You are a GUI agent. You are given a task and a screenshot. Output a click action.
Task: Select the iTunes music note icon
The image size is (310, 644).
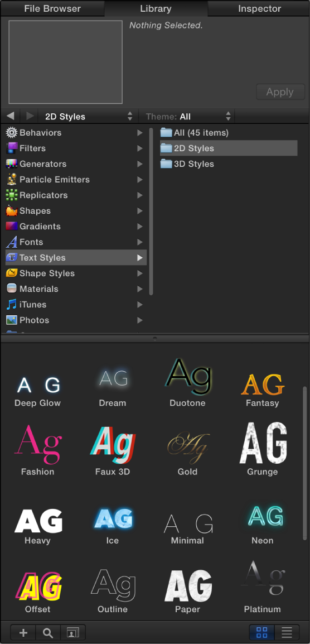12,304
